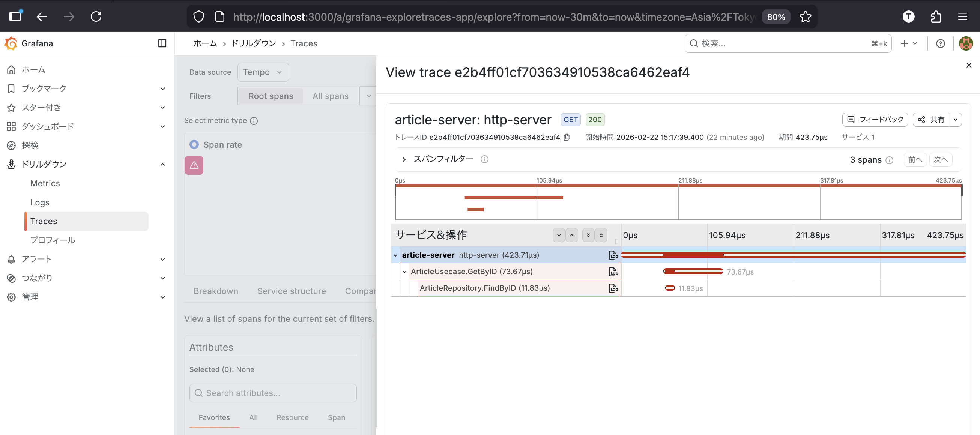
Task: Open logs for ArticleUsecase.GetByID span
Action: [x=613, y=271]
